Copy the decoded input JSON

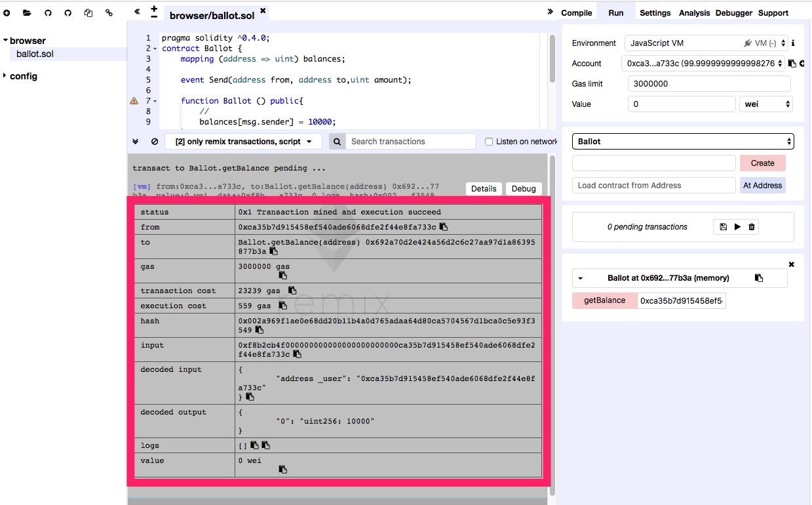pos(250,397)
